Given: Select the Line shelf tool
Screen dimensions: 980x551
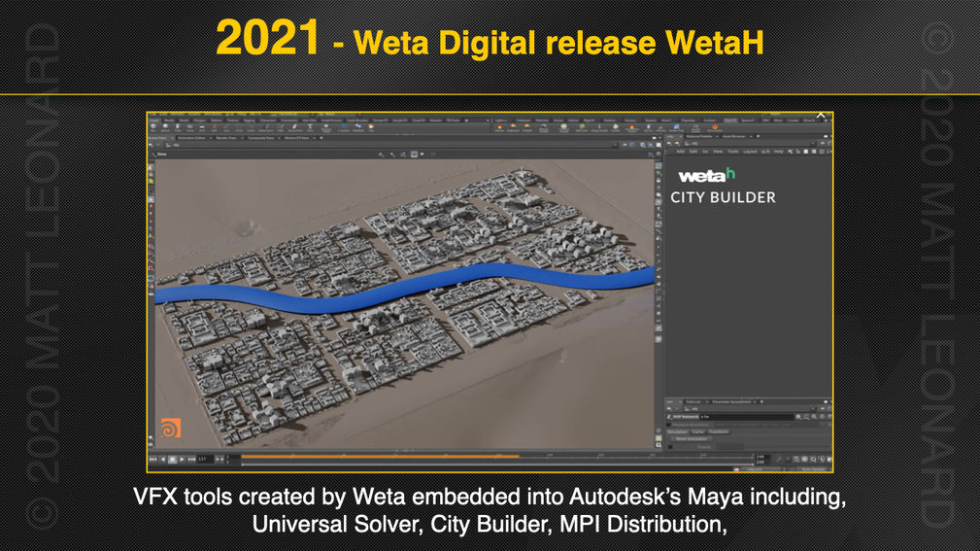Looking at the screenshot, I should click(x=226, y=127).
